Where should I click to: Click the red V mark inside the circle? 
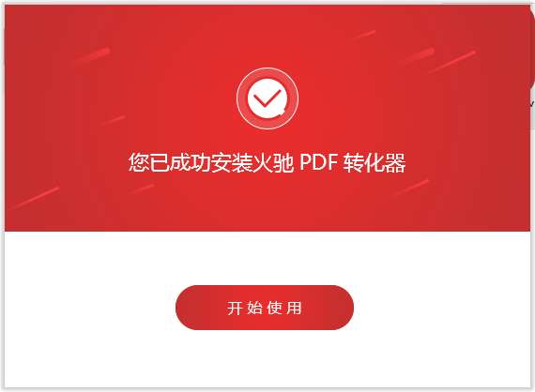[x=267, y=98]
